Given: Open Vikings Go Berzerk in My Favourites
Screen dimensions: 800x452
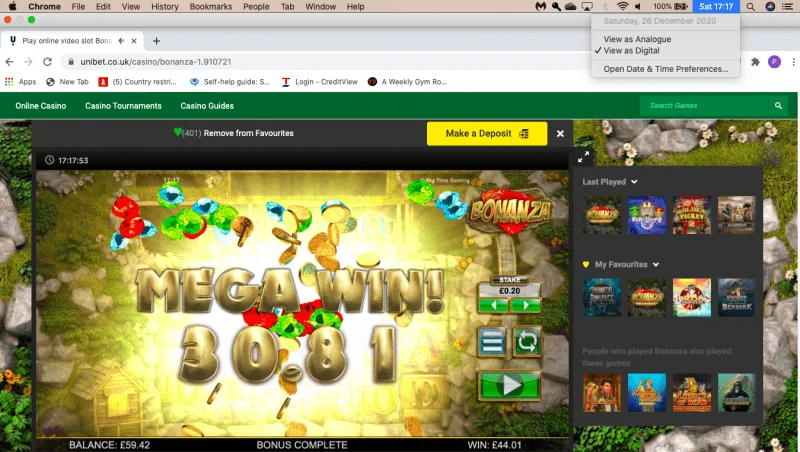Looking at the screenshot, I should [737, 297].
